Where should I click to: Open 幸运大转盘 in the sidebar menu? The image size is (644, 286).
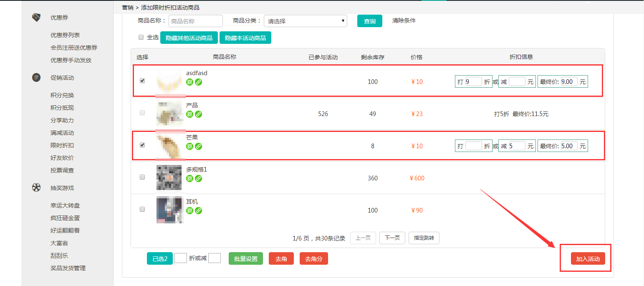pyautogui.click(x=65, y=205)
